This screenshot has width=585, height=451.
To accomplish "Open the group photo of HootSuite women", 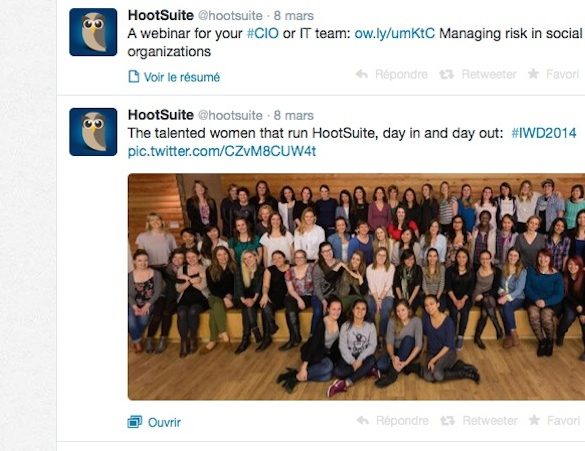I will tap(356, 287).
